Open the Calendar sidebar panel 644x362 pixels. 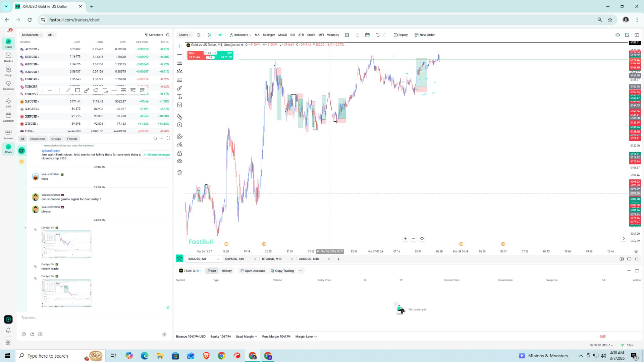coord(8,117)
